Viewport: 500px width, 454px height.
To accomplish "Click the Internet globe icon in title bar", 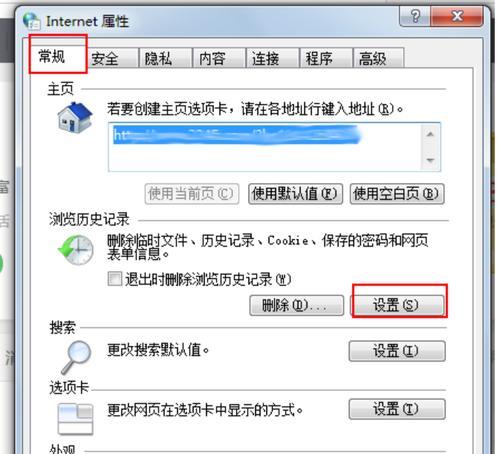I will point(32,21).
